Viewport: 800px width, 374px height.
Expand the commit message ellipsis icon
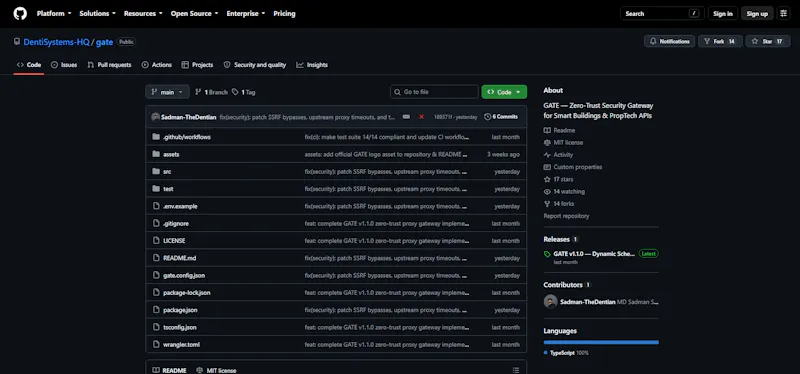(406, 117)
